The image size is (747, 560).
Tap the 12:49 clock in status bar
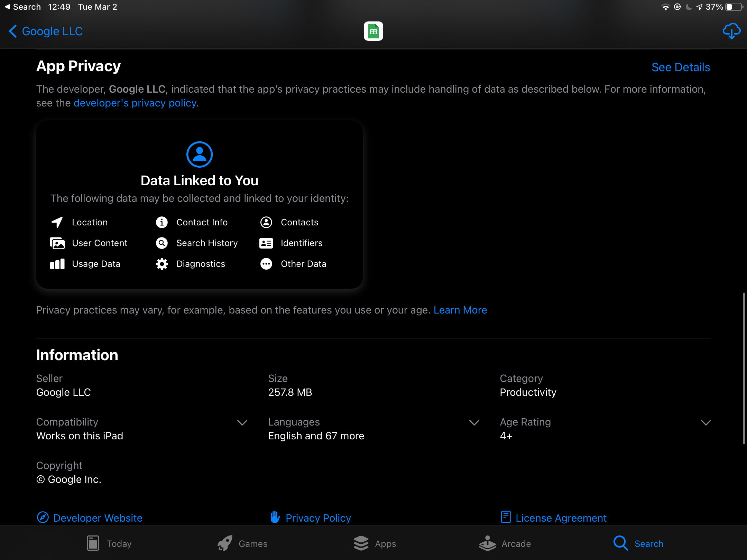point(59,7)
